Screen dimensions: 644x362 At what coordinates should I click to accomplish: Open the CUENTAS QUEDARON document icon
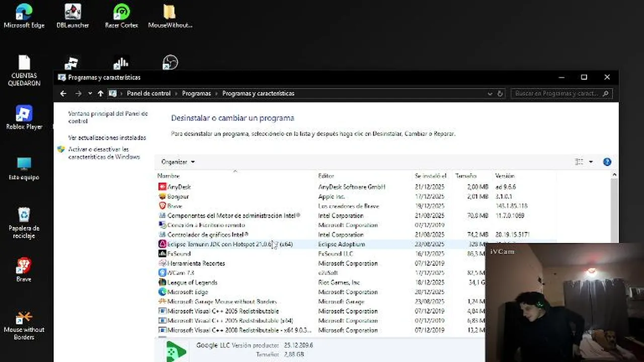(24, 70)
